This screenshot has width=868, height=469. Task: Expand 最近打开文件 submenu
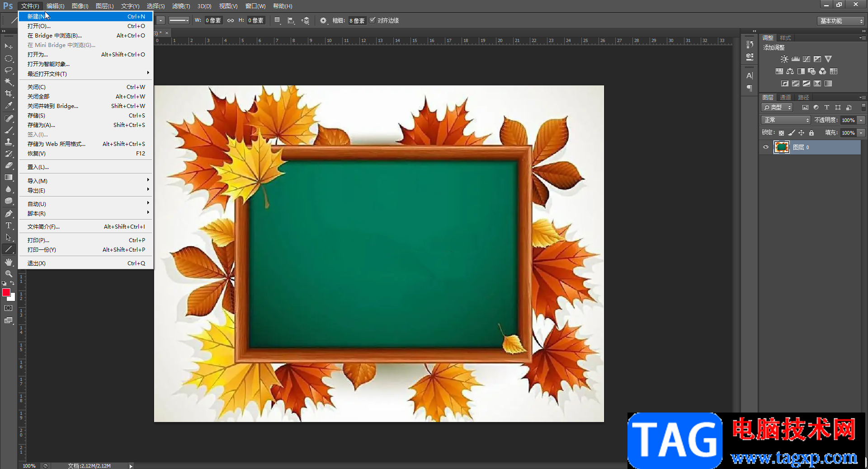click(86, 74)
